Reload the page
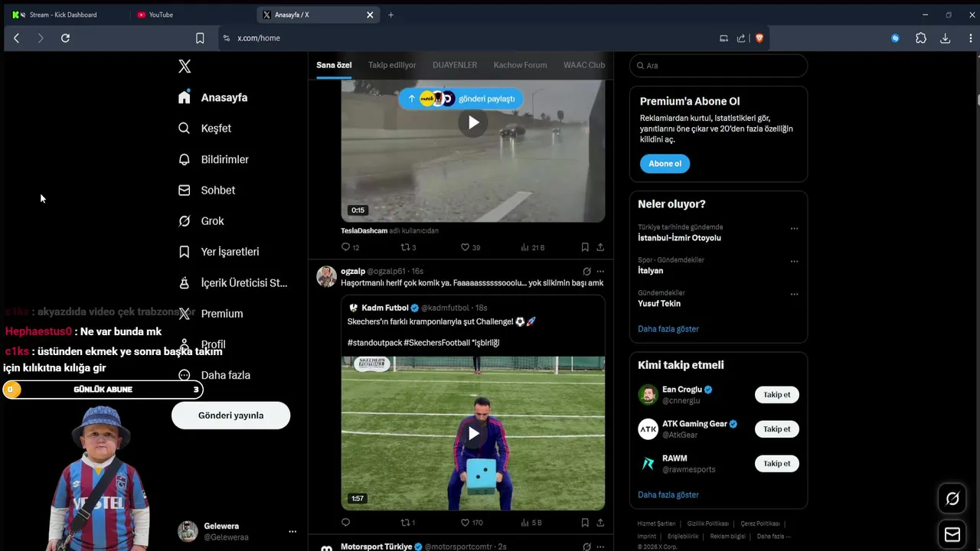 (x=65, y=38)
